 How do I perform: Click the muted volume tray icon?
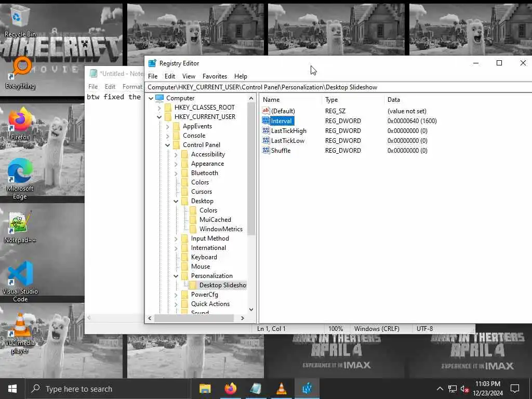[x=465, y=389]
